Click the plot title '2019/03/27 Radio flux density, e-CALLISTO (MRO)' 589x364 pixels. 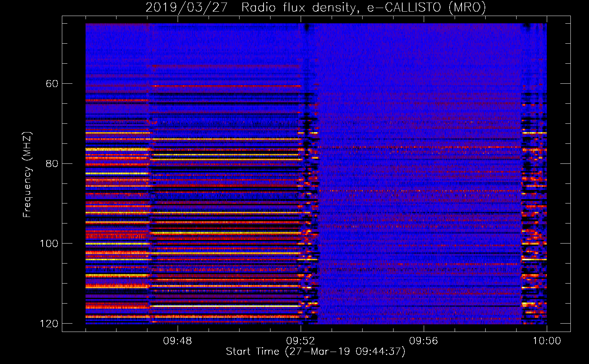[316, 7]
